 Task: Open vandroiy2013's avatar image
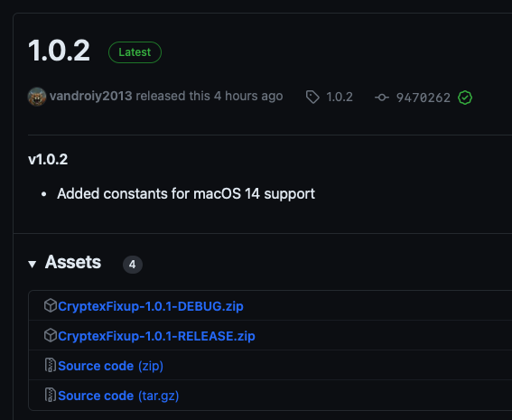(x=37, y=97)
